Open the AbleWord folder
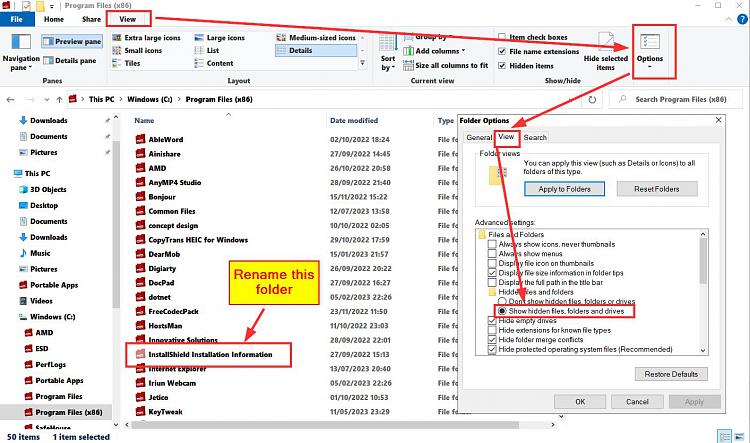This screenshot has height=443, width=750. 165,140
